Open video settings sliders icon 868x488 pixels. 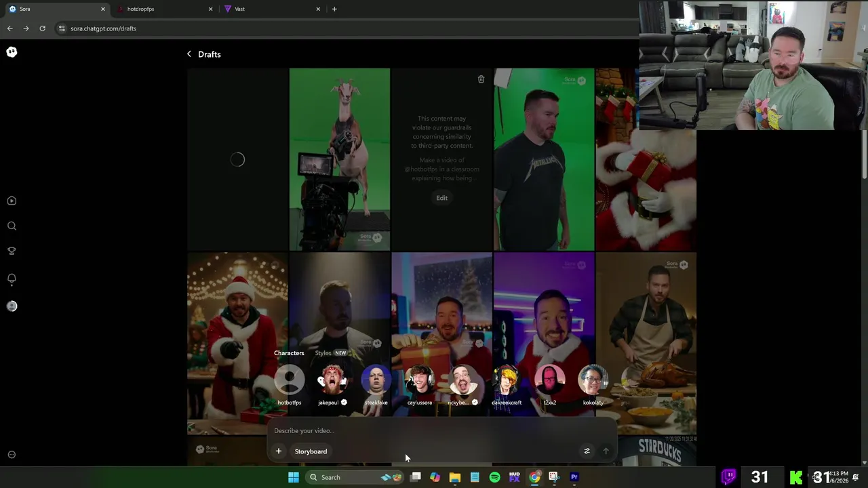587,451
